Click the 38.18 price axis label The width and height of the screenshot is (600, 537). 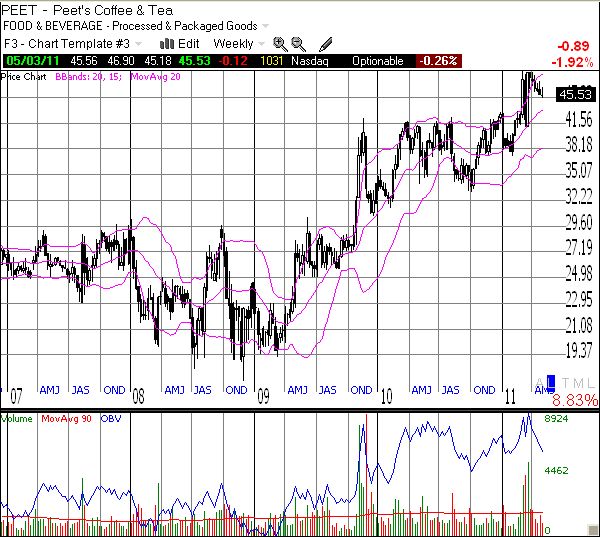(579, 145)
